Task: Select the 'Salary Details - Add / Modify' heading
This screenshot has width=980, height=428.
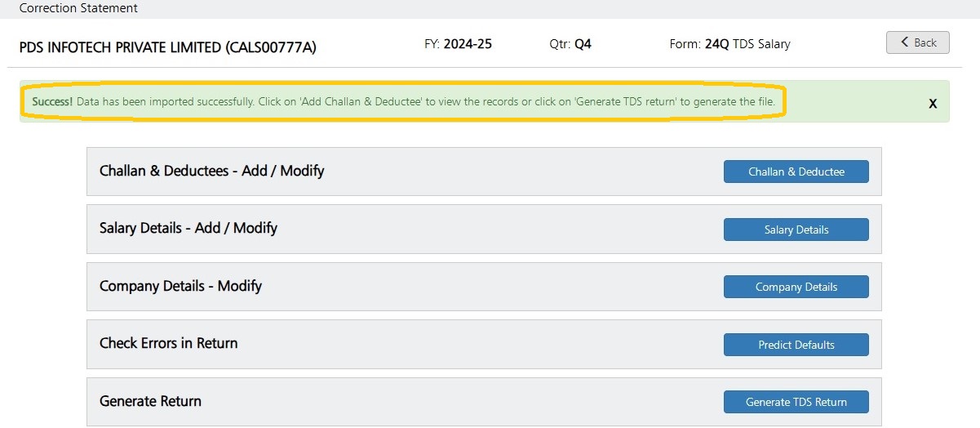Action: (188, 229)
